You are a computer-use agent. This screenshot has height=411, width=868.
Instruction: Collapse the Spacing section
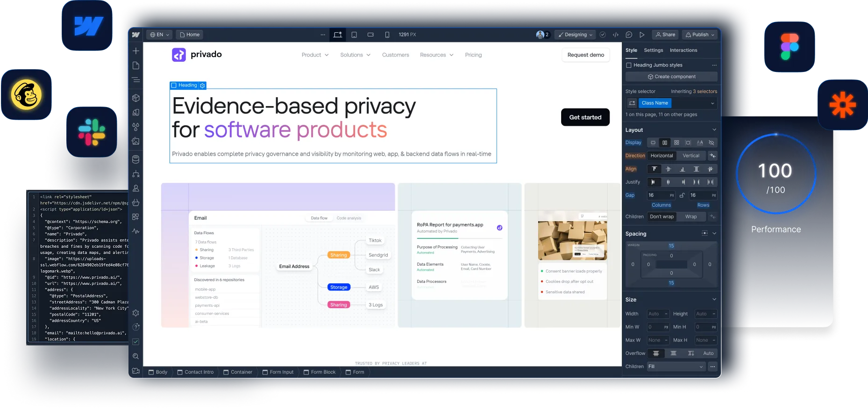tap(714, 233)
